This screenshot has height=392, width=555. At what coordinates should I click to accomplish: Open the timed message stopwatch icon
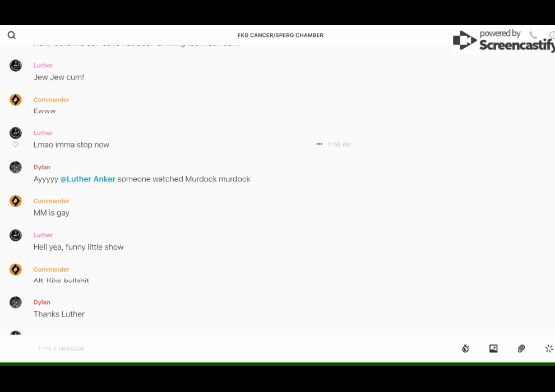465,349
